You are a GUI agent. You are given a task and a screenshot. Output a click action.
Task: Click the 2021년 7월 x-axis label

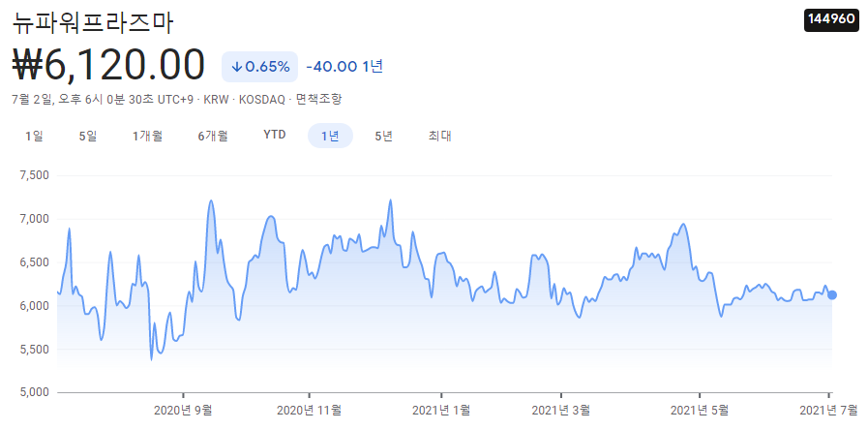click(x=828, y=411)
